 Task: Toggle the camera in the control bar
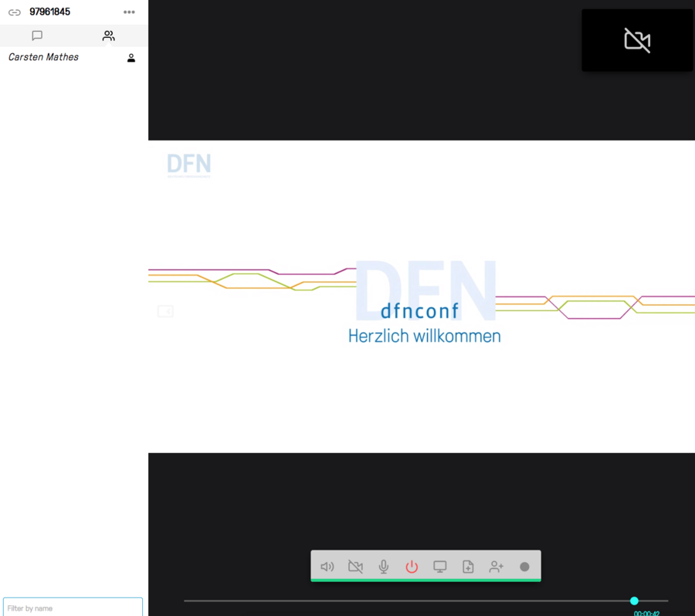click(355, 567)
